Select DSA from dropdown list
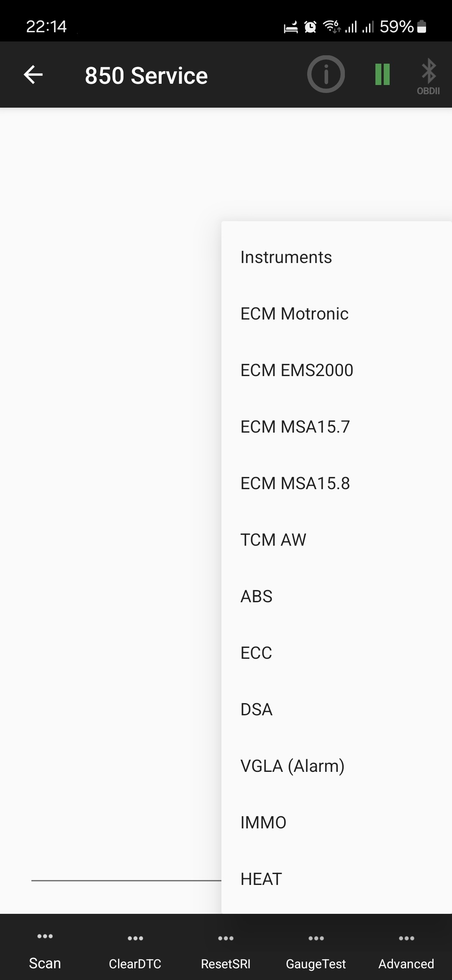 click(257, 709)
